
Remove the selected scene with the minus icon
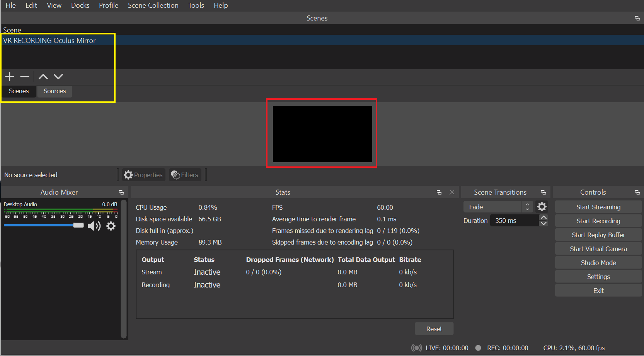(x=24, y=77)
